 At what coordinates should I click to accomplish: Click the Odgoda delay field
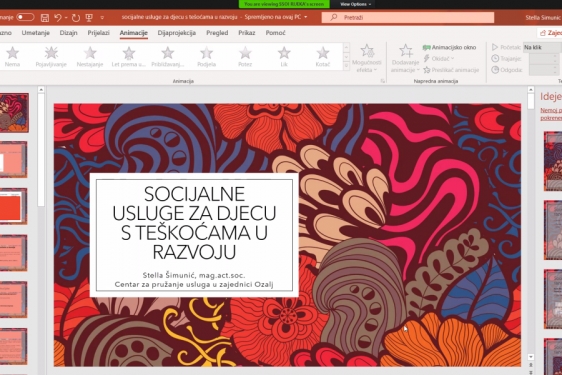click(544, 70)
